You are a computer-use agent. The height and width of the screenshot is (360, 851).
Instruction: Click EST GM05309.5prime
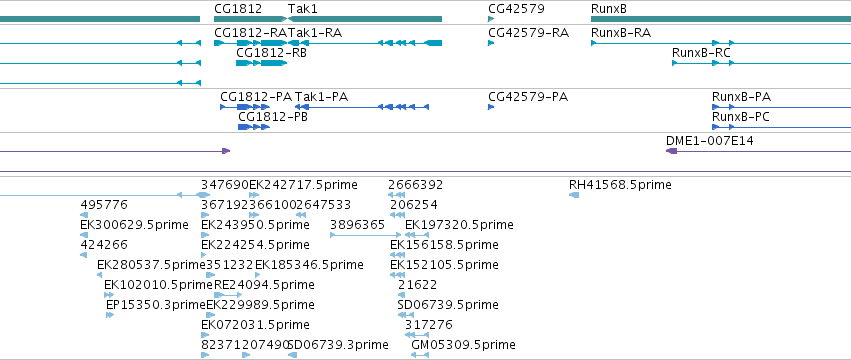point(463,345)
